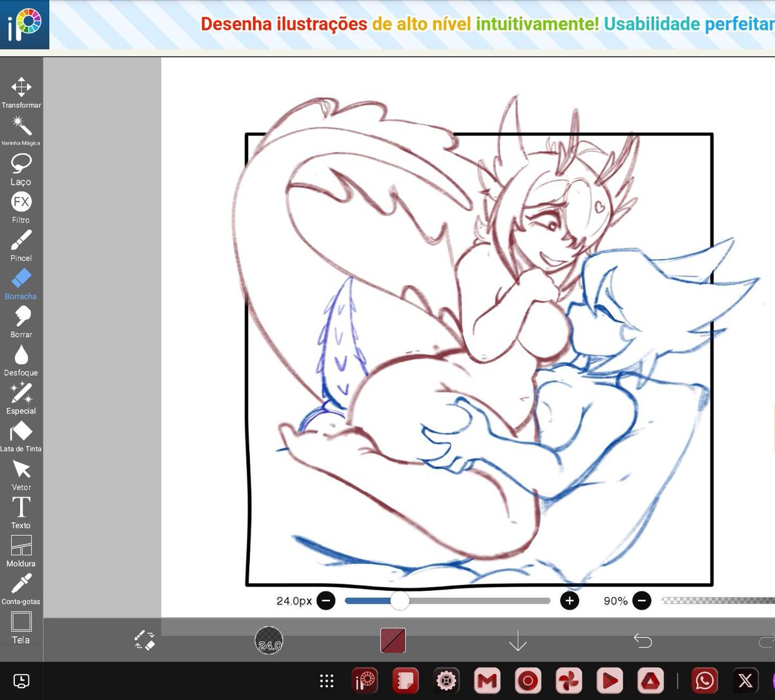Click the 90% opacity value
Screen dimensions: 775x700
tap(615, 601)
